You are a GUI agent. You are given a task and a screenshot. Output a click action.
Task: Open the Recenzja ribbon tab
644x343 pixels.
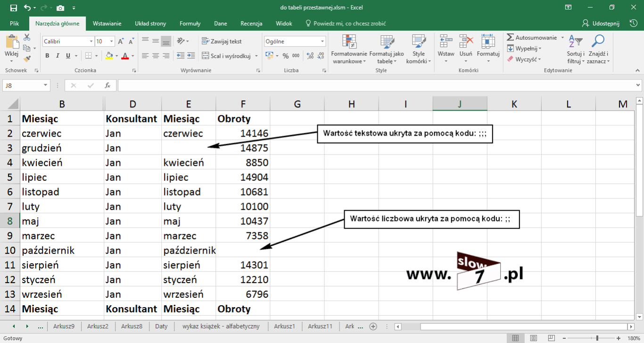pos(251,24)
